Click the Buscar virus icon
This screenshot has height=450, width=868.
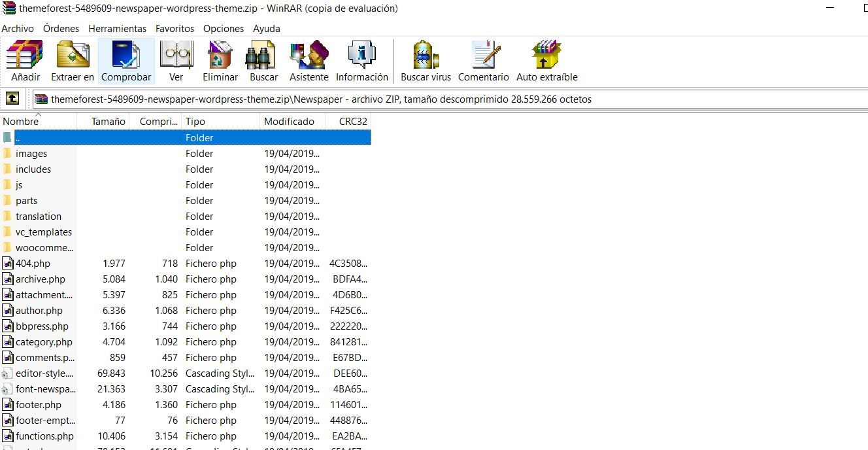pos(426,55)
